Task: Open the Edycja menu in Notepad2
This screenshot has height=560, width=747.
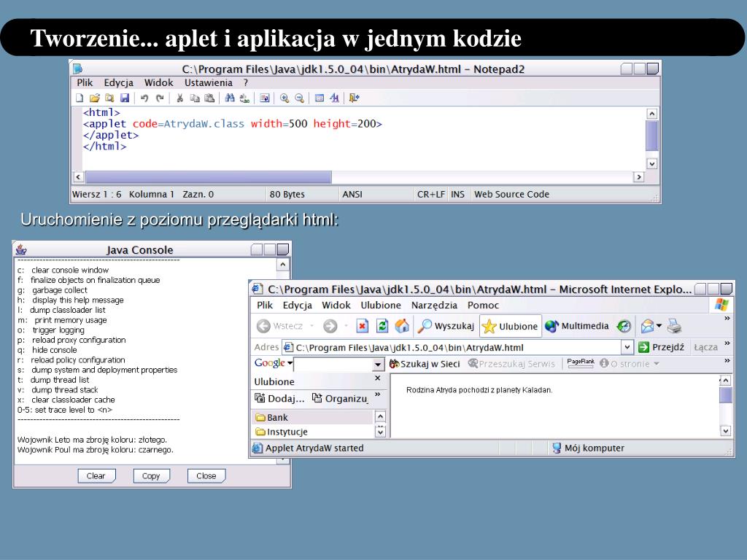Action: (119, 83)
